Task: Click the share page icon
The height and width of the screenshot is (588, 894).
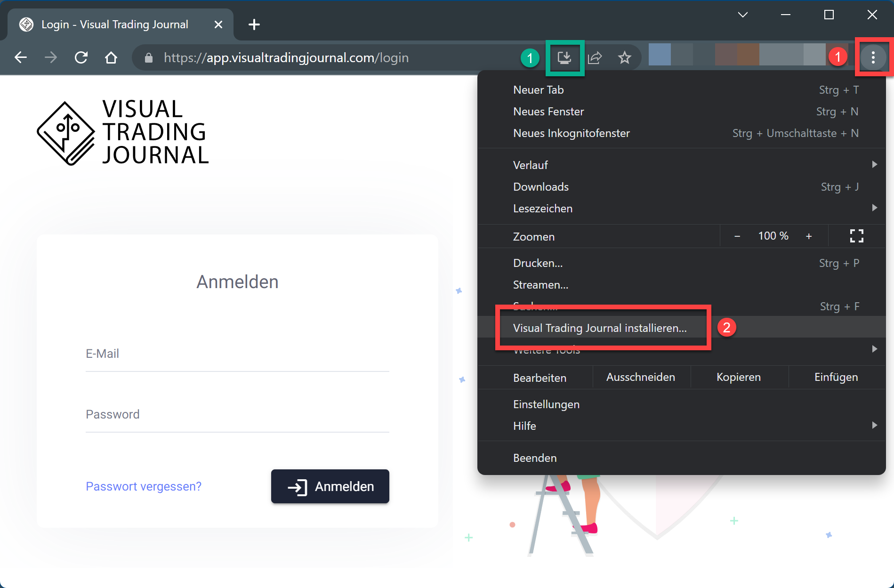Action: 595,58
